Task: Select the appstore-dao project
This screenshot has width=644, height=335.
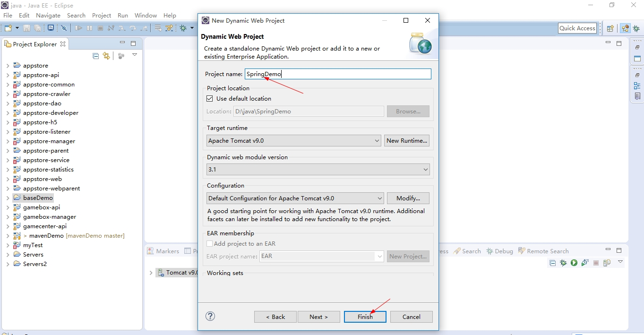Action: 42,103
